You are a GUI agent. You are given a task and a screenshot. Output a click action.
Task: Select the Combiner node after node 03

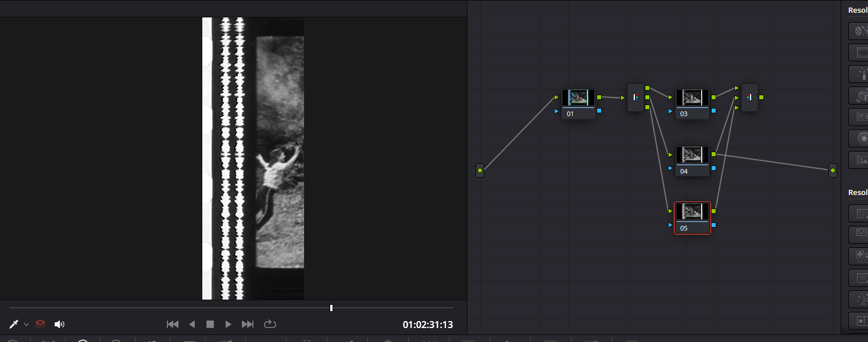[x=749, y=98]
